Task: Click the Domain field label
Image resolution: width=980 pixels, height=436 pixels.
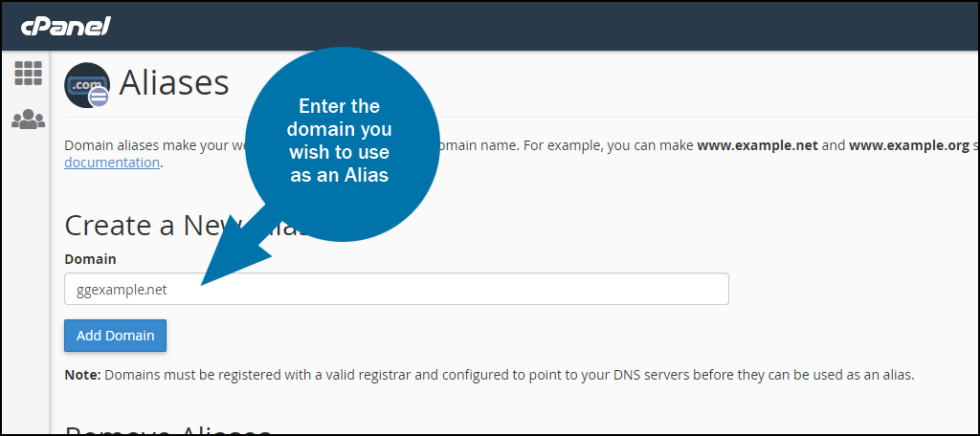Action: coord(90,258)
